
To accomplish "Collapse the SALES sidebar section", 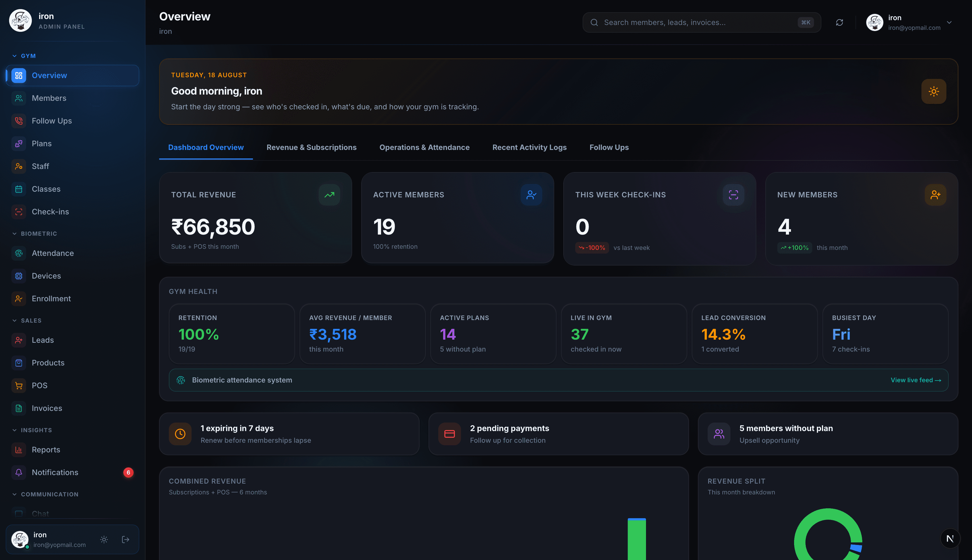I will coord(27,320).
